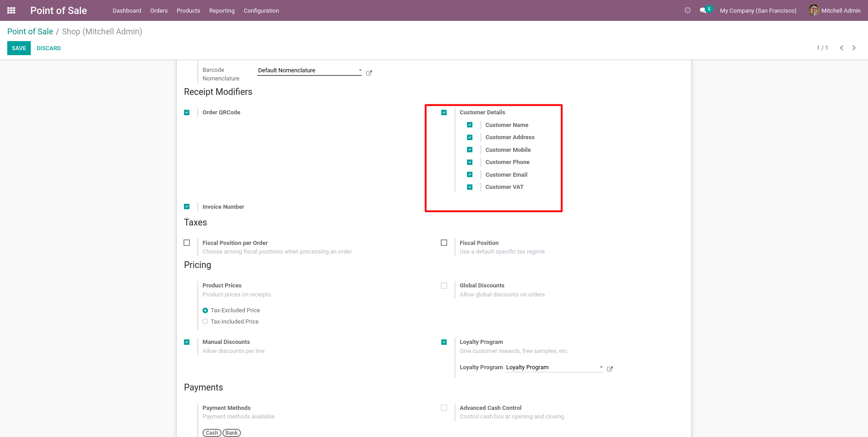Toggle Customer Name checkbox
The height and width of the screenshot is (437, 868).
470,125
